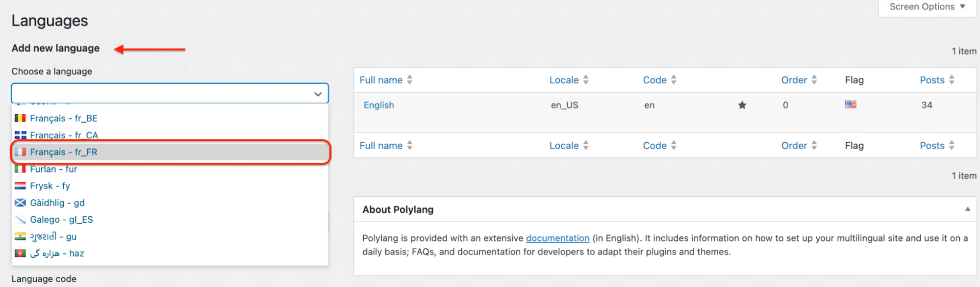Image resolution: width=980 pixels, height=287 pixels.
Task: Select the Gujarati - gu option
Action: click(170, 236)
